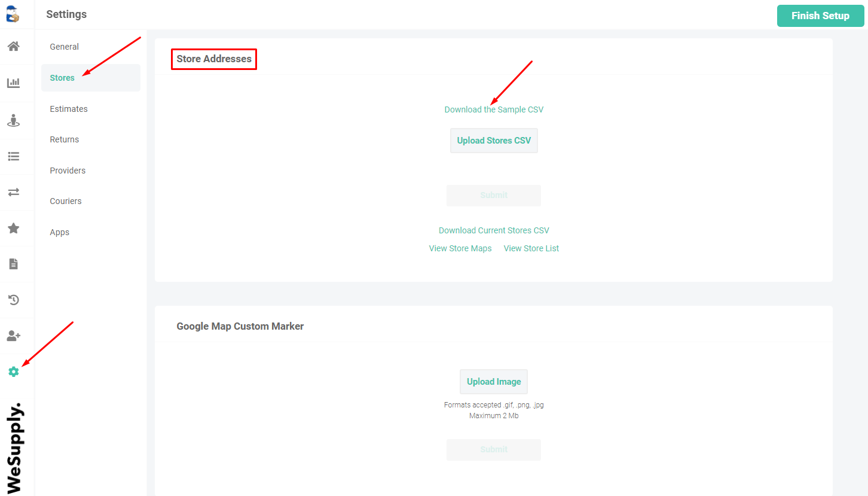Open the WeSupply logo icon at top

click(x=13, y=14)
